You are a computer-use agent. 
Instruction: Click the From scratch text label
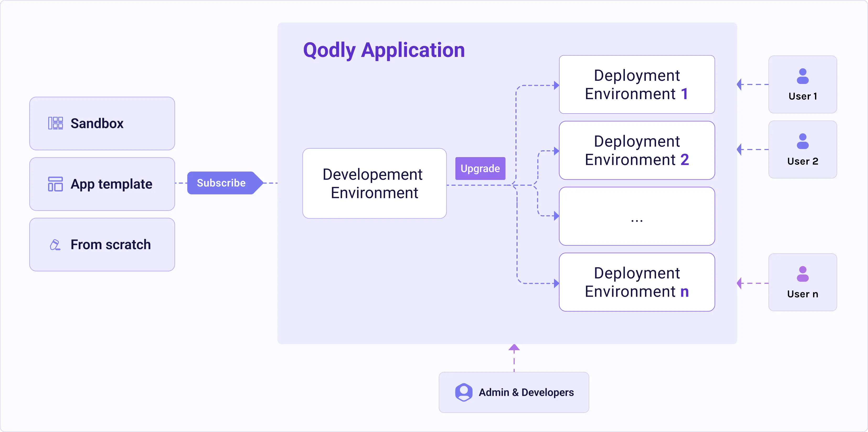(110, 245)
